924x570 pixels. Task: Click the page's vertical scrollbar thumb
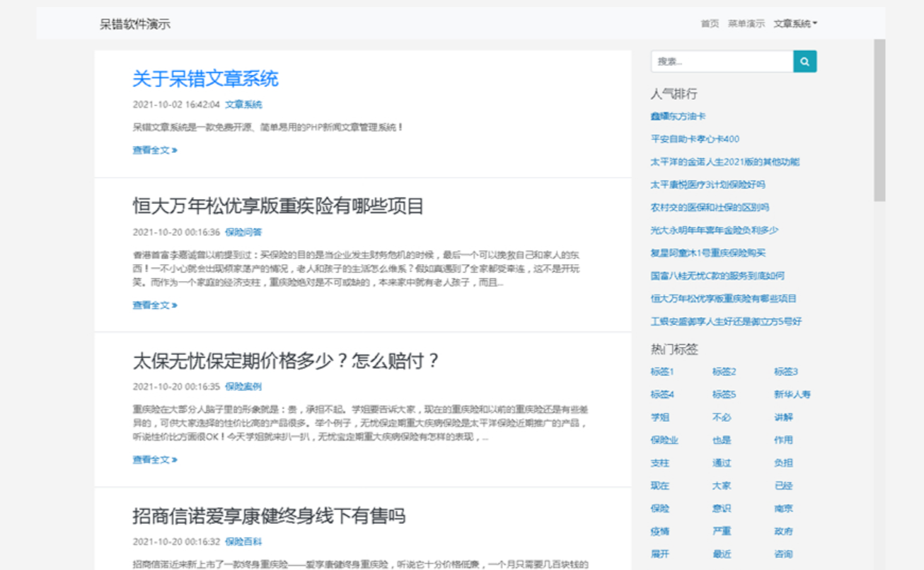pos(879,120)
